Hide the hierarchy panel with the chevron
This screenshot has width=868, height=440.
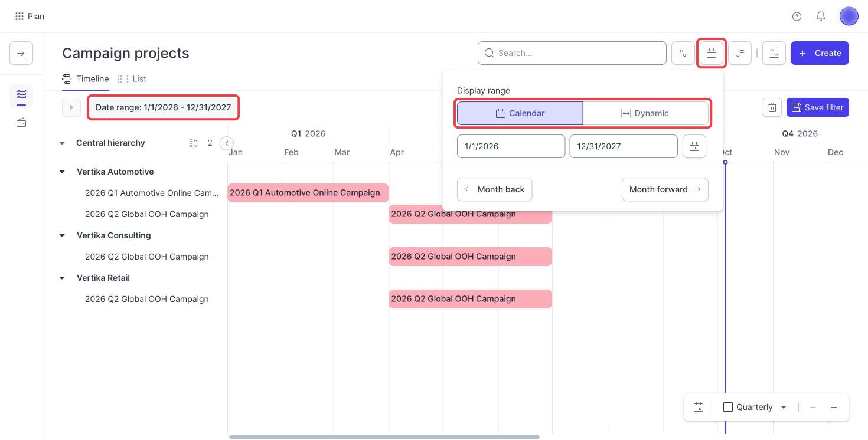click(226, 143)
